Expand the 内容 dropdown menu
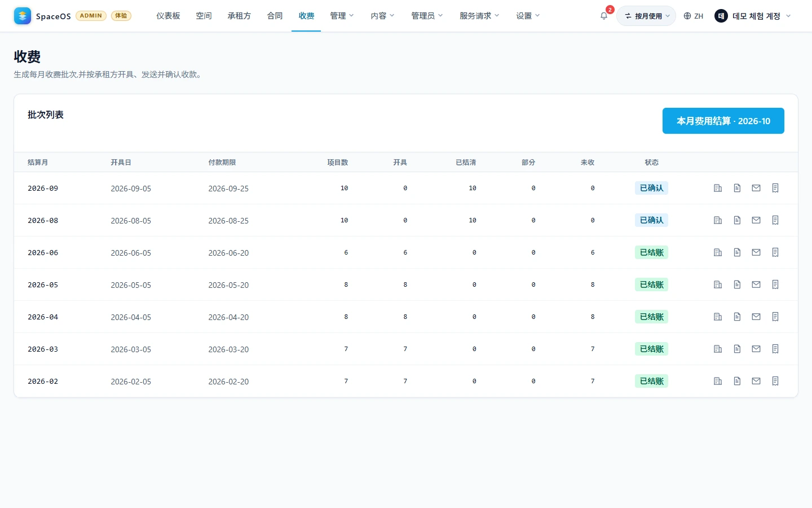Image resolution: width=812 pixels, height=508 pixels. click(382, 16)
